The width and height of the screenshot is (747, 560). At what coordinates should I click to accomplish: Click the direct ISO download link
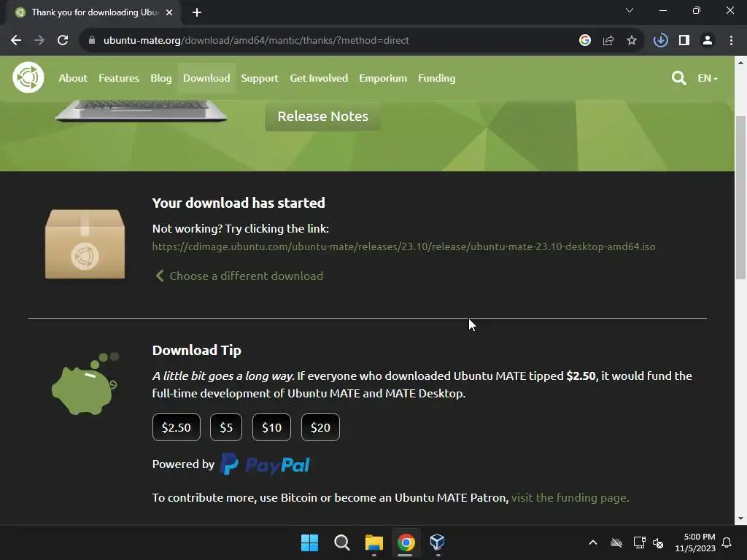403,246
